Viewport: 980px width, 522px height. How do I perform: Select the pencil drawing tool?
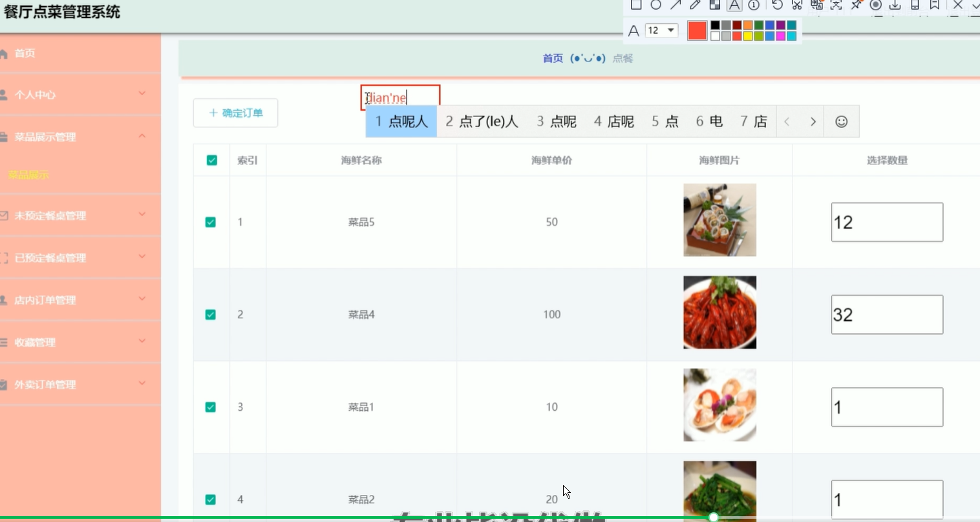coord(695,5)
